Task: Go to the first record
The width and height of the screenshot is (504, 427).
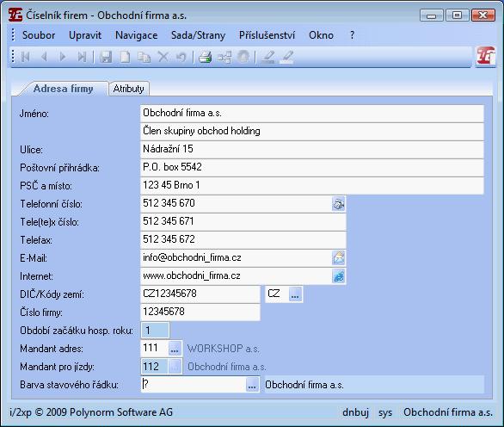Action: pyautogui.click(x=26, y=57)
